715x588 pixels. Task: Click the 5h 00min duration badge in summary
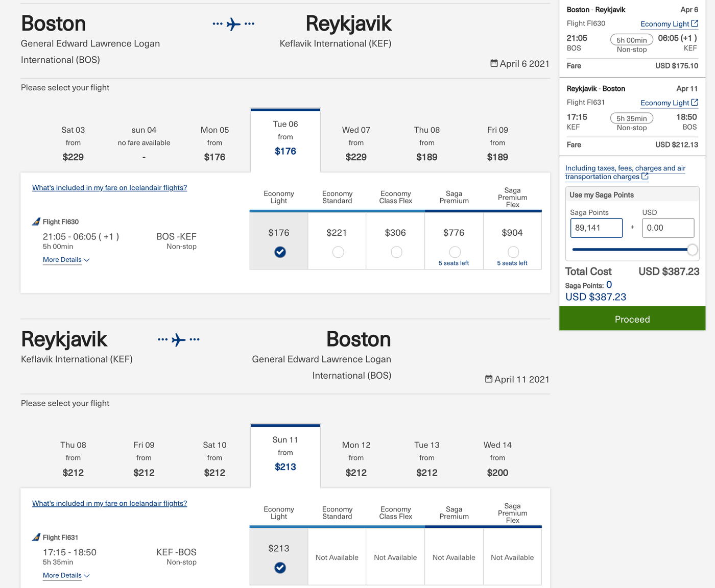pyautogui.click(x=632, y=40)
